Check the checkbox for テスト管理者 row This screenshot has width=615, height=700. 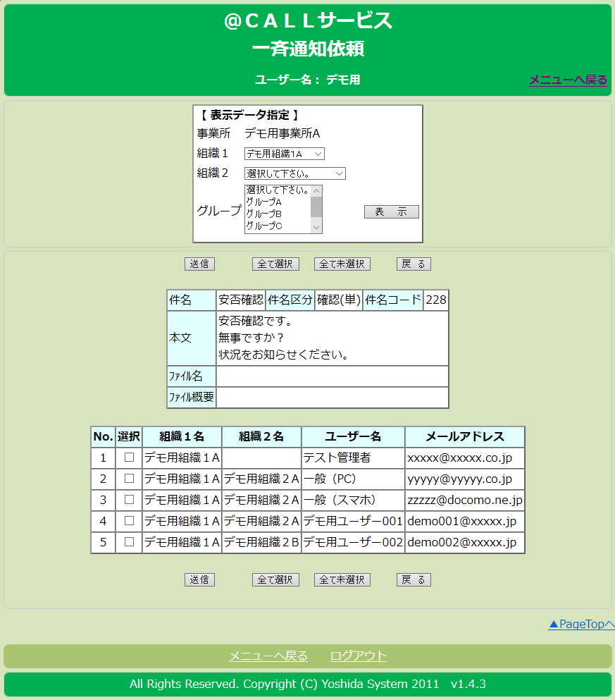pyautogui.click(x=129, y=458)
